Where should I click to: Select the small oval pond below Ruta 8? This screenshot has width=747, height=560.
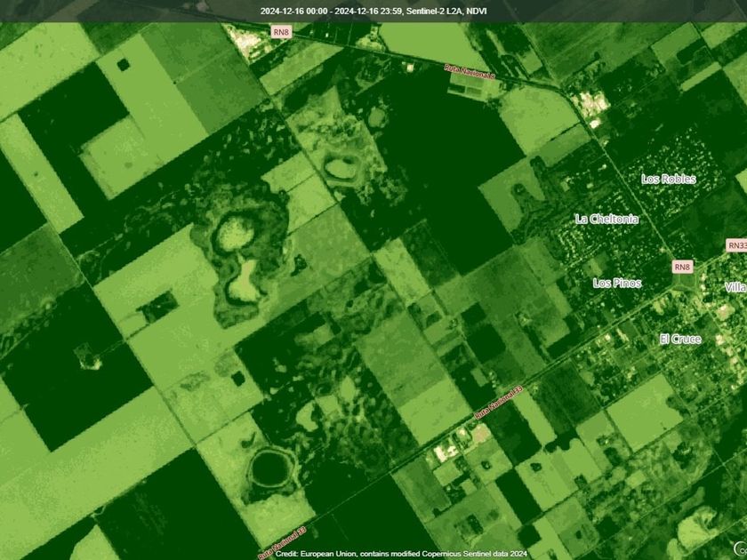[340, 166]
